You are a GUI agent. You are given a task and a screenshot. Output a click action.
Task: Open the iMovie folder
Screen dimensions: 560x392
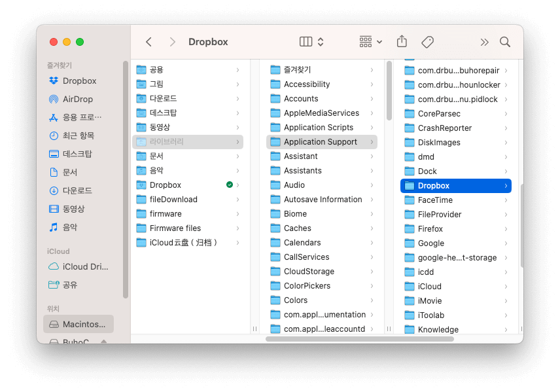tap(456, 301)
